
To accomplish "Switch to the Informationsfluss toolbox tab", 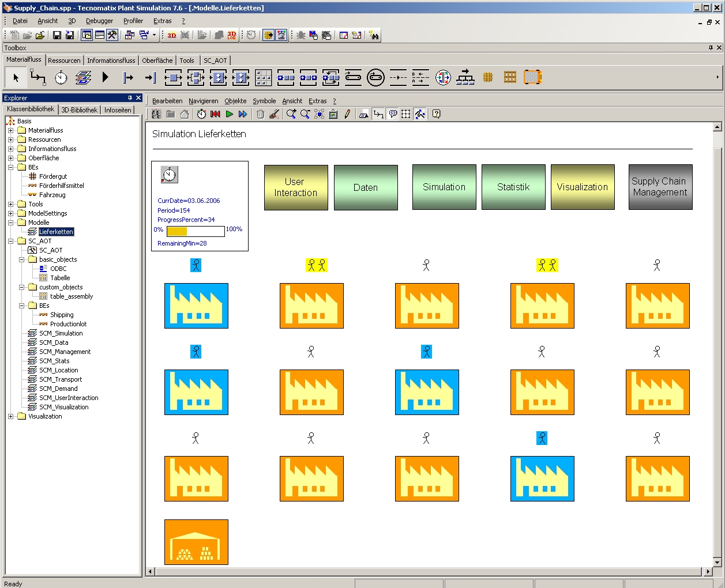I will [111, 61].
